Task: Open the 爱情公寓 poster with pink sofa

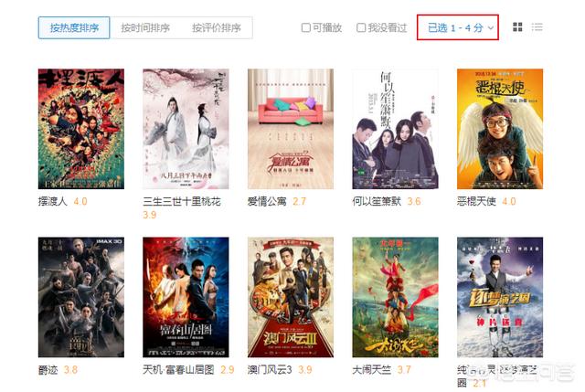Action: 291,129
